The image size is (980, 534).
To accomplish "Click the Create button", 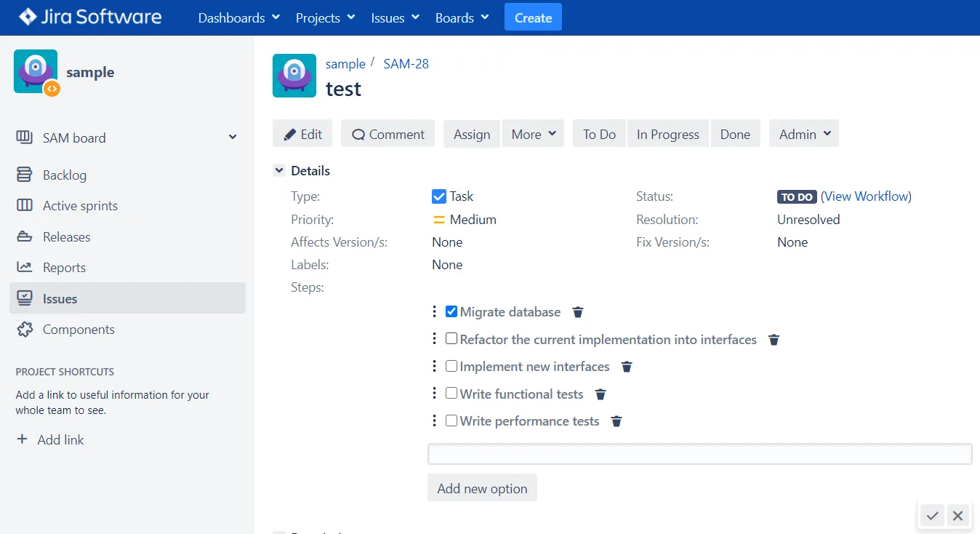I will (x=533, y=17).
